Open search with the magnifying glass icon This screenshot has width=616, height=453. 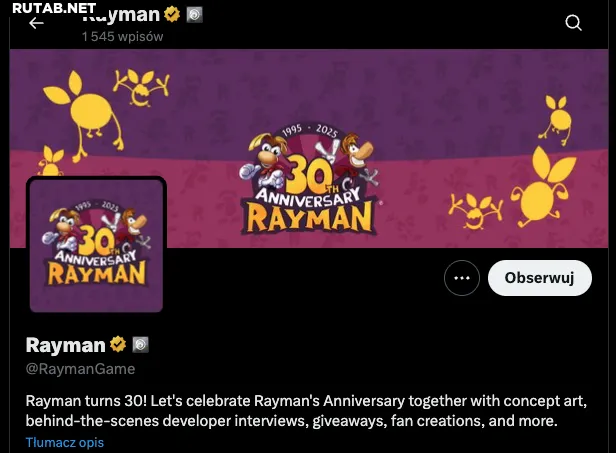pyautogui.click(x=573, y=23)
